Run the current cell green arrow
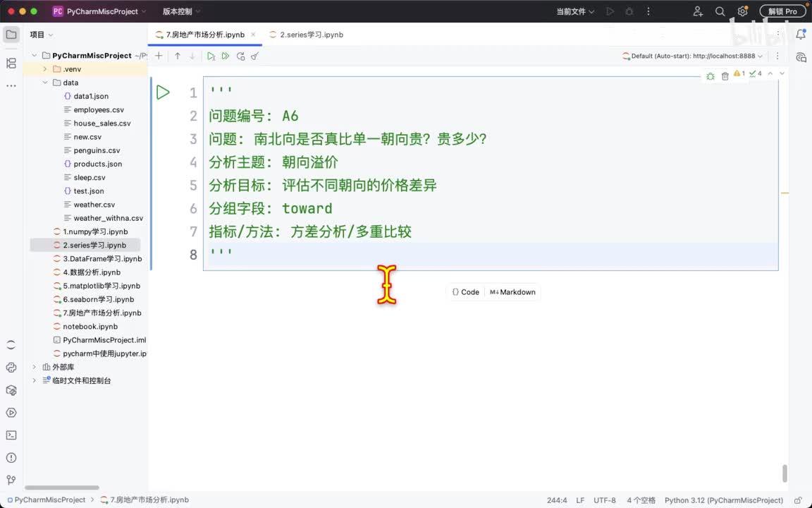The height and width of the screenshot is (508, 812). click(x=163, y=92)
